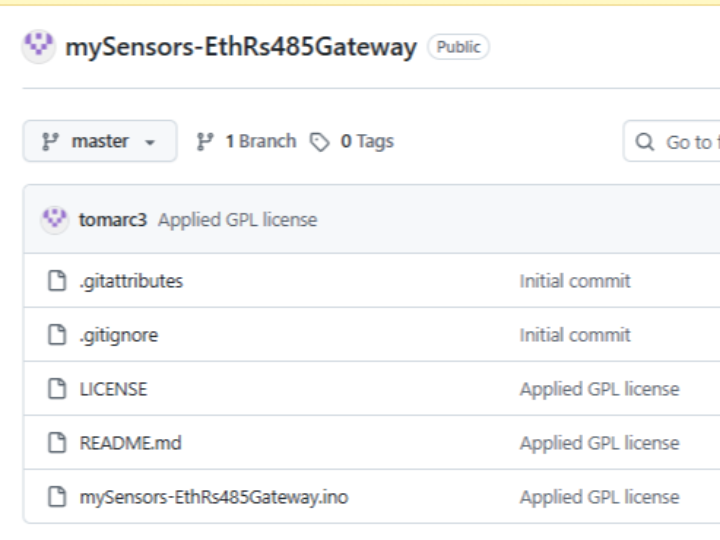The height and width of the screenshot is (540, 720).
Task: Visit the tomarc3 user profile link
Action: tap(112, 219)
